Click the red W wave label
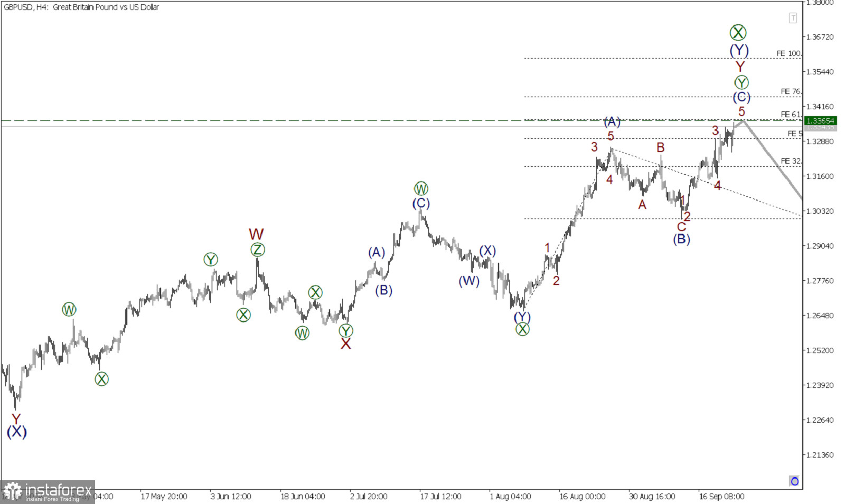Viewport: 845px width, 504px height. coord(256,234)
